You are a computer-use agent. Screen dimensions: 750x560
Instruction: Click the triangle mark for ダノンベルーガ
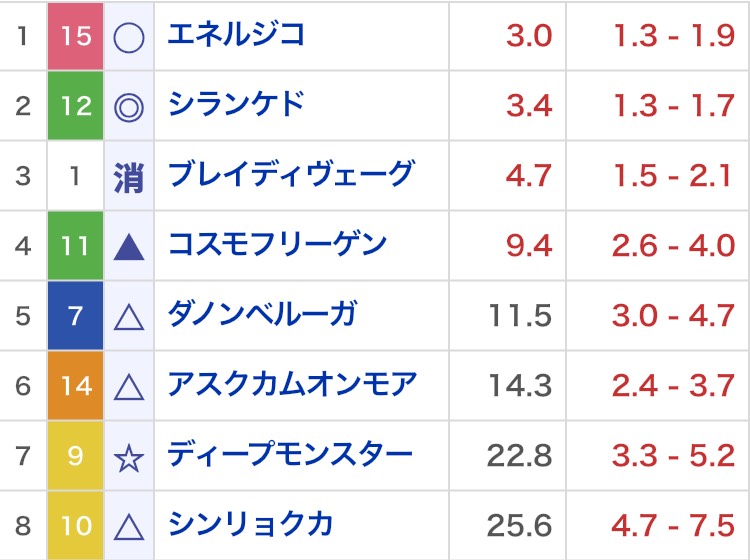point(129,317)
